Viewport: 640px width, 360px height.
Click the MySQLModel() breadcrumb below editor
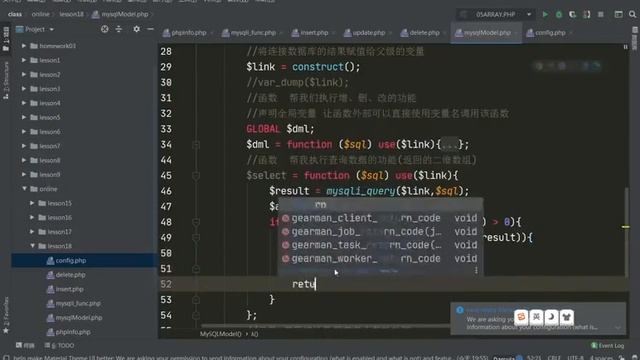(x=221, y=334)
